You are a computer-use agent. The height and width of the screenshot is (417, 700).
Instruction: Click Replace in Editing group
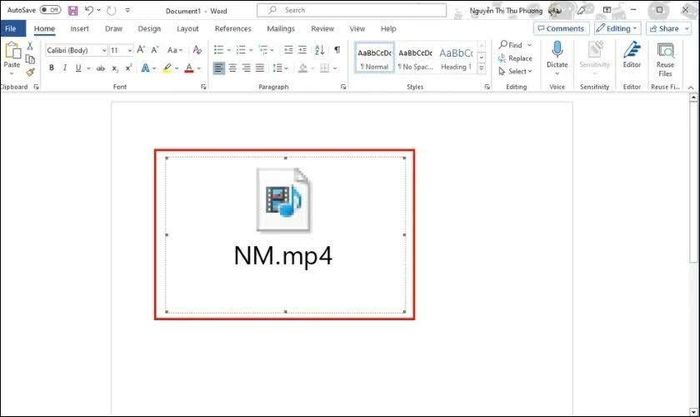515,58
